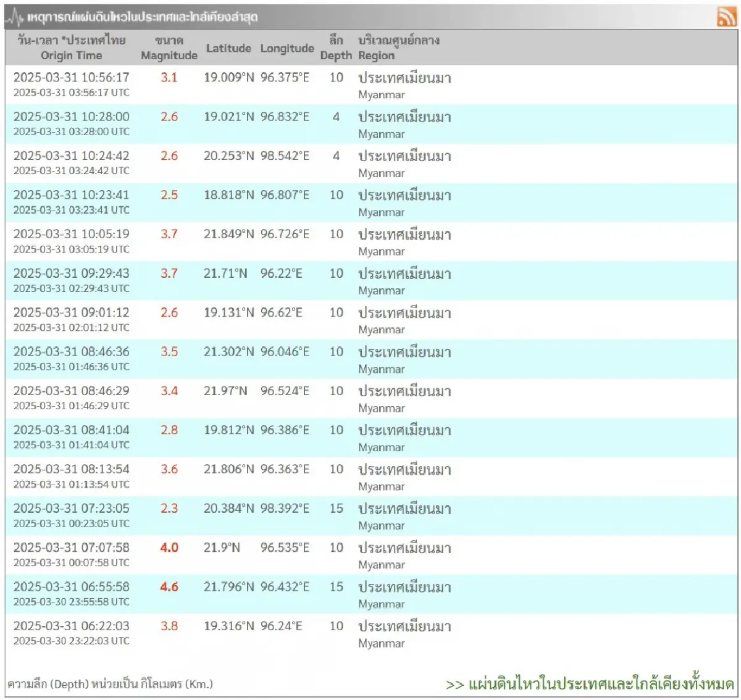Click the seismograph wave icon in header
Image resolution: width=741 pixels, height=700 pixels.
15,18
